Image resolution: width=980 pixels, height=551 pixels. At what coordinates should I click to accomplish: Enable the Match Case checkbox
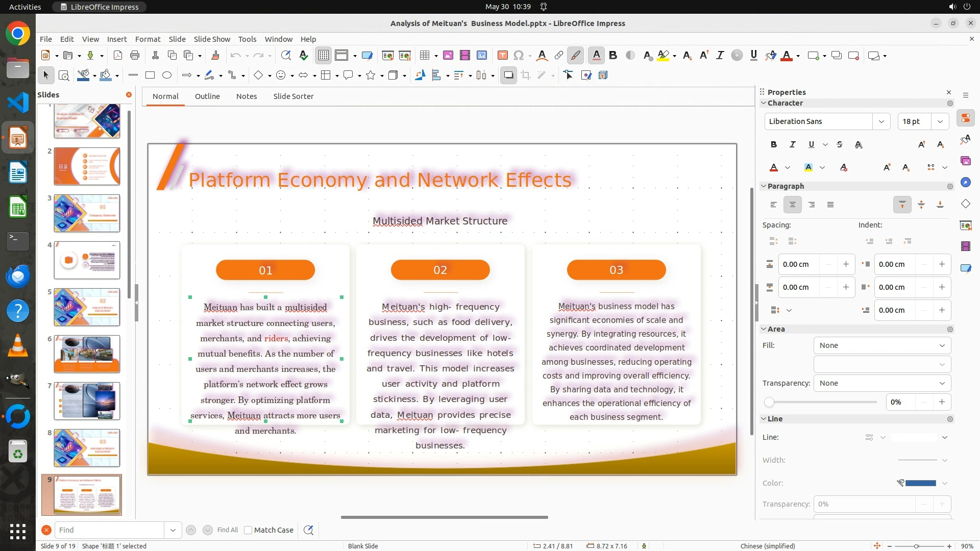(248, 530)
